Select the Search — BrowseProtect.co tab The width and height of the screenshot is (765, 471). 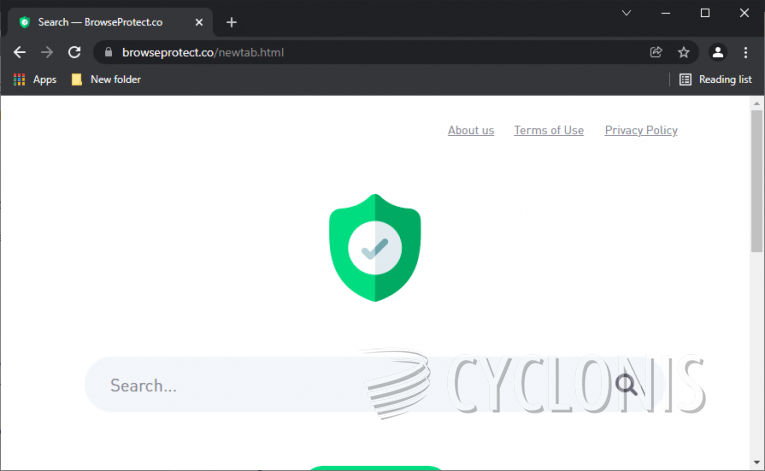coord(100,21)
